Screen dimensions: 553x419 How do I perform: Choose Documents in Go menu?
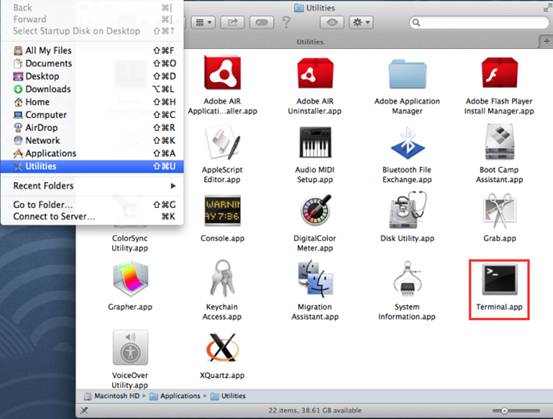[x=92, y=63]
